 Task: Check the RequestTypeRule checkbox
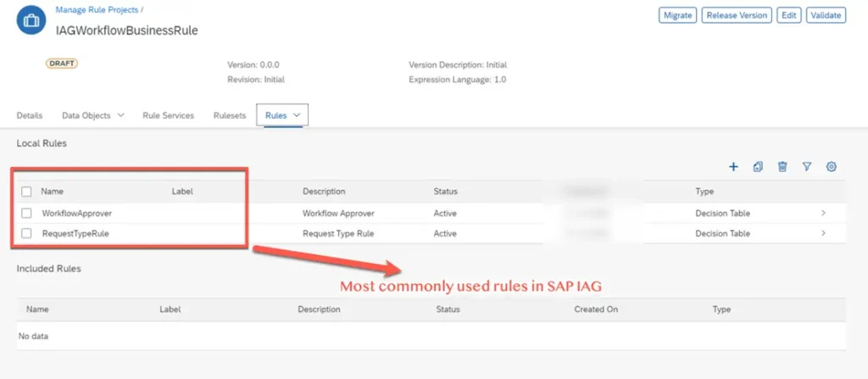pos(27,233)
